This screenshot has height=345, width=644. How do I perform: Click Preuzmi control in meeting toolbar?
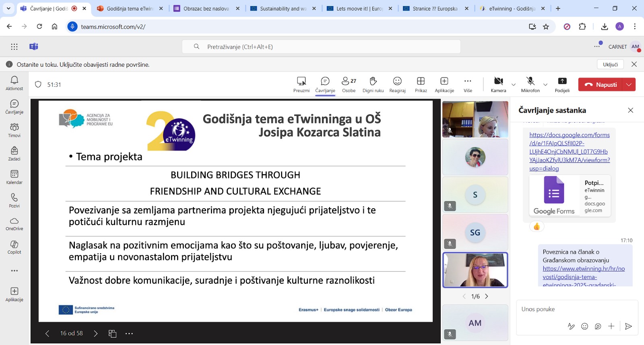301,84
